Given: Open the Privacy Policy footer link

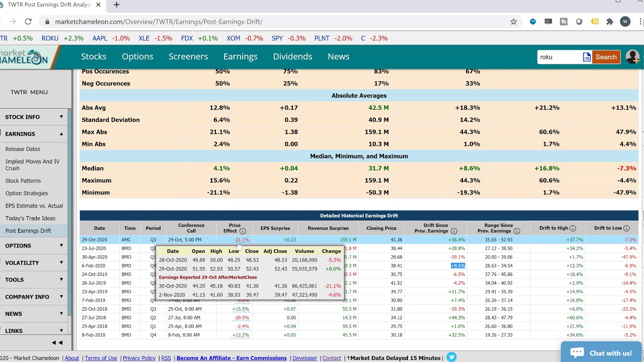Looking at the screenshot, I should click(139, 358).
